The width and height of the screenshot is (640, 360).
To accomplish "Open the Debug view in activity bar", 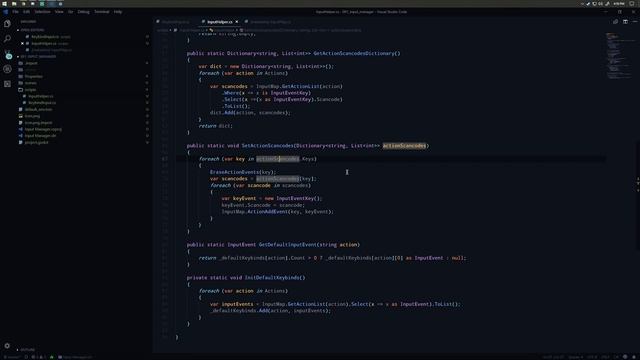I will click(7, 69).
